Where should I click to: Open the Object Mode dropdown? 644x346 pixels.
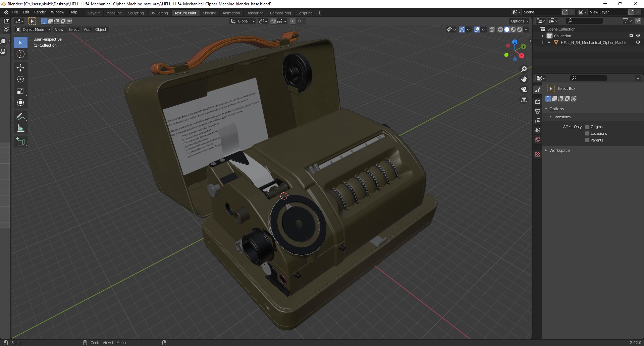click(33, 30)
